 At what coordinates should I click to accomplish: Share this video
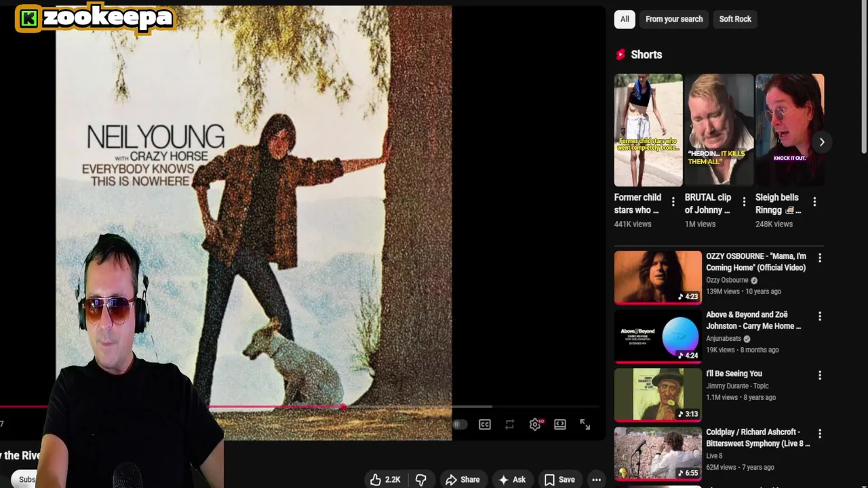[x=462, y=479]
